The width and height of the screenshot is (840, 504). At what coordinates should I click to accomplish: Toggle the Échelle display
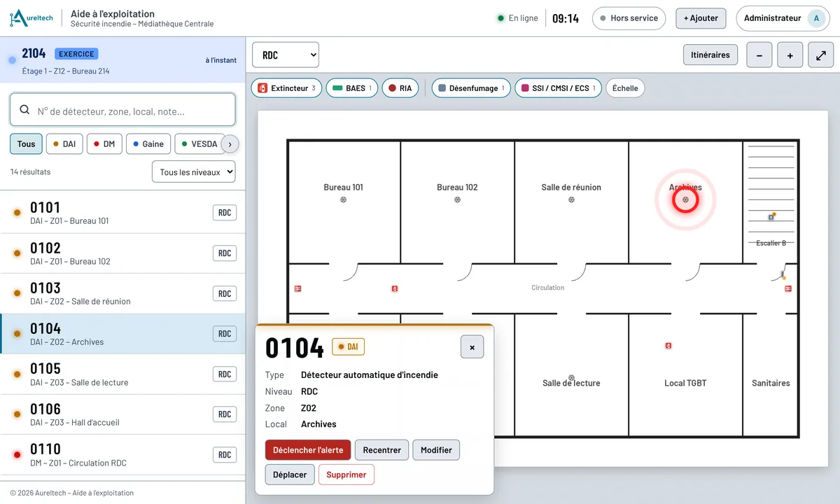point(625,88)
